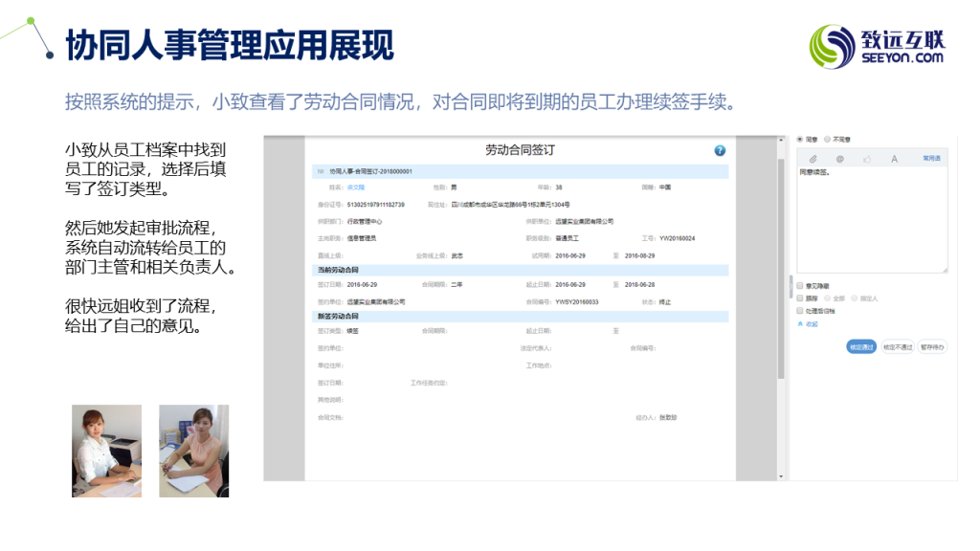Tick the 跟踪 checkbox
Viewport: 980px width, 551px height.
pos(801,298)
